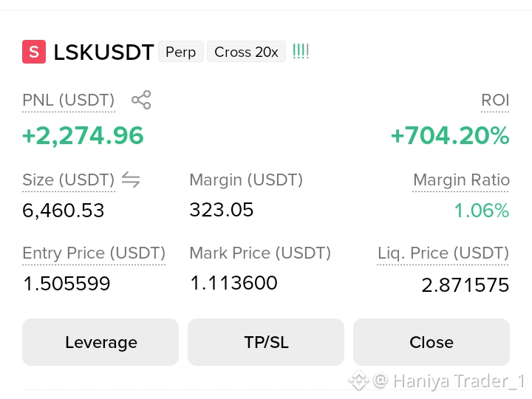Open TP/SL settings for position
The image size is (532, 399).
pos(266,342)
